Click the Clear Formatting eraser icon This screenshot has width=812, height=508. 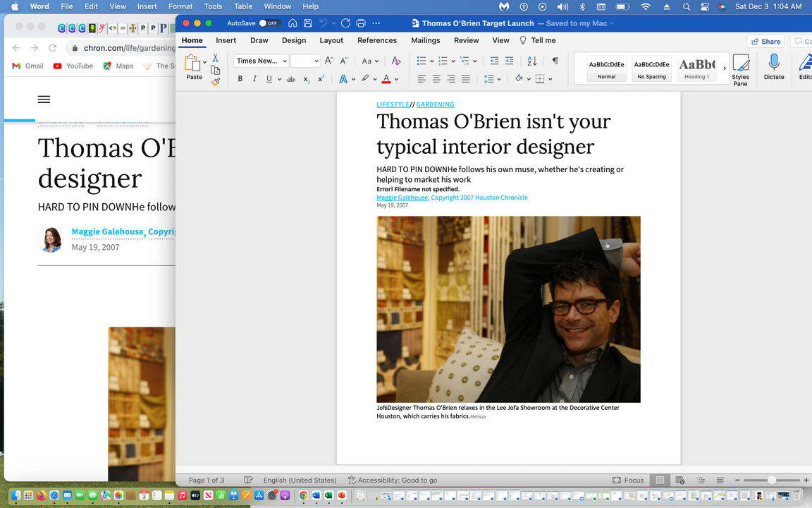click(x=396, y=61)
